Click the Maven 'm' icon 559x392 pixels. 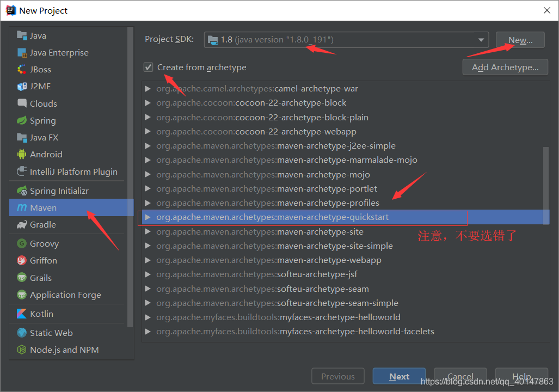point(22,207)
